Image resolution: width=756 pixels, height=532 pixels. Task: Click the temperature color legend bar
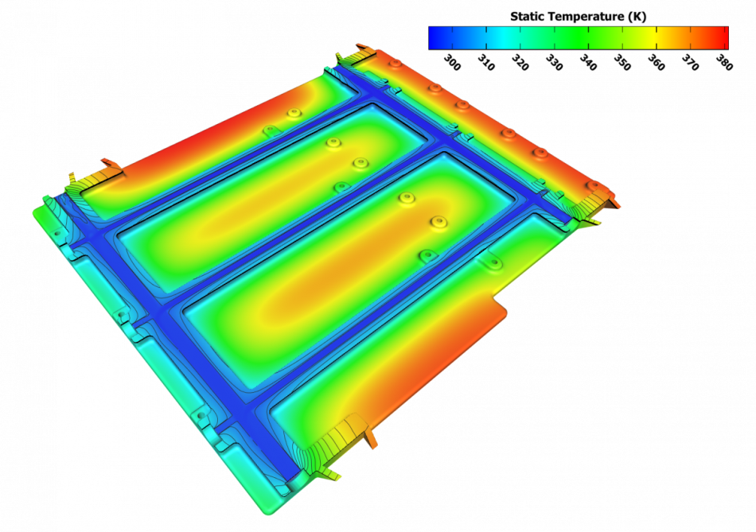point(578,38)
